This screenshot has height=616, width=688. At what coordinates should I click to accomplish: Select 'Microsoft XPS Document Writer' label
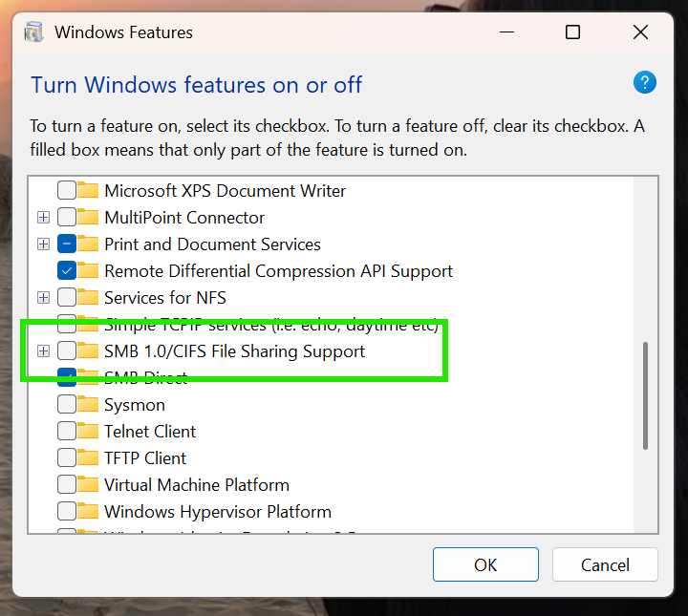tap(226, 191)
